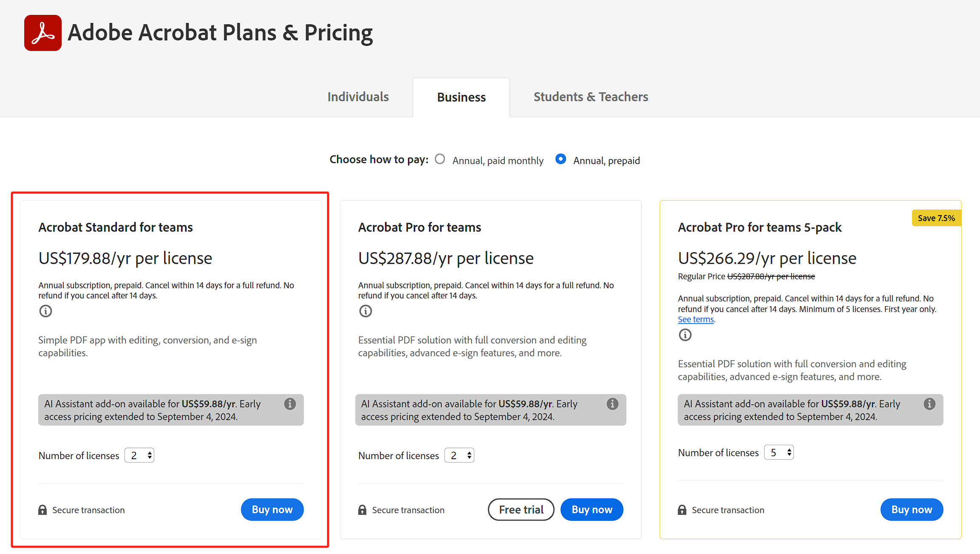The height and width of the screenshot is (554, 980).
Task: Buy now Acrobat Pro teams 5-pack
Action: (x=912, y=509)
